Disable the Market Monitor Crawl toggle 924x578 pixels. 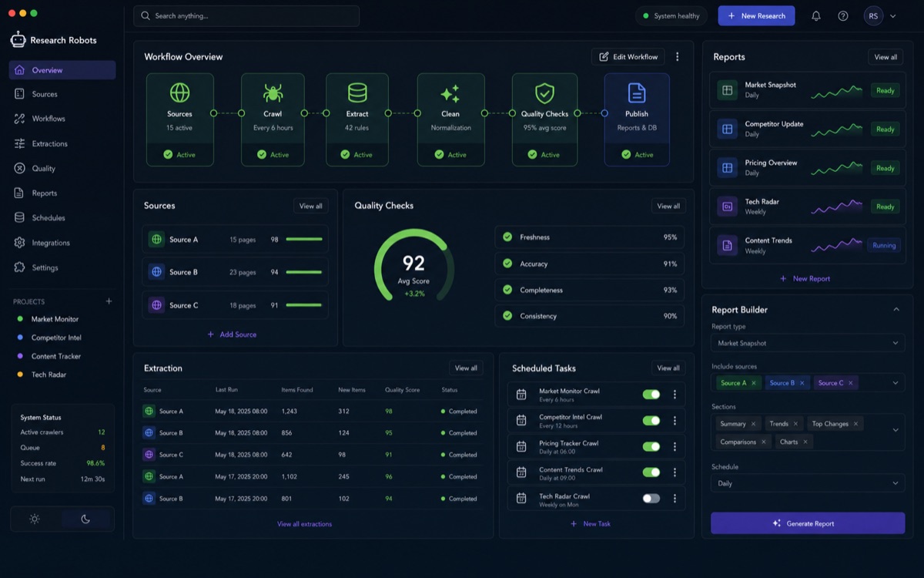651,395
